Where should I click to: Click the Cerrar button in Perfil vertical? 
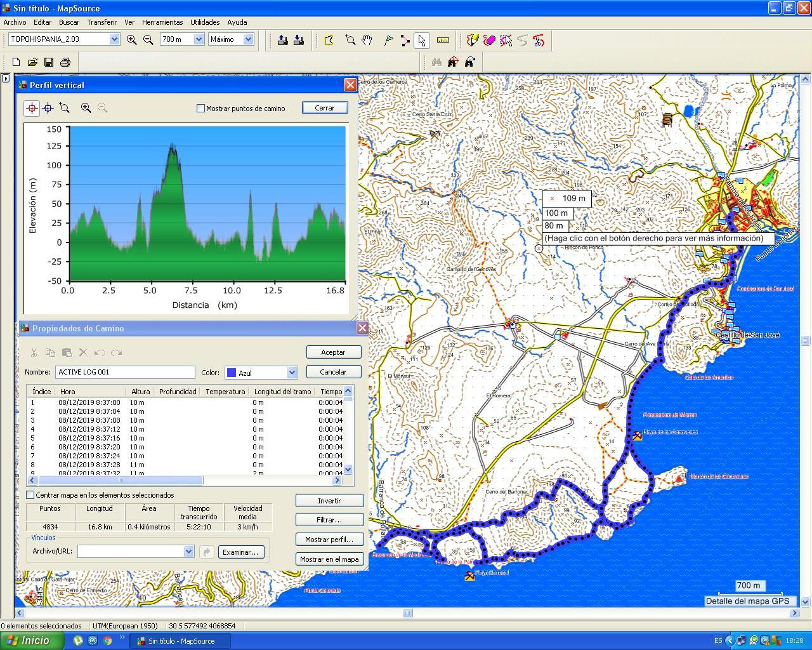[x=325, y=108]
